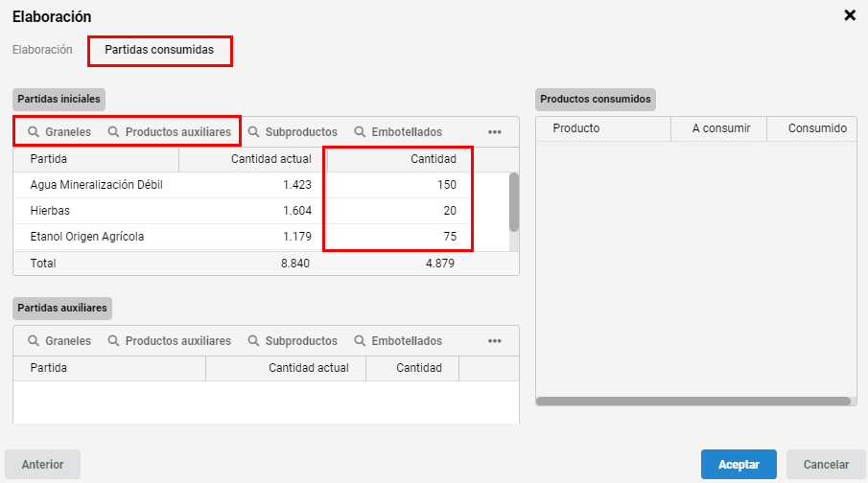
Task: Edit the quantity 75 cell for Etanol
Action: coord(400,237)
